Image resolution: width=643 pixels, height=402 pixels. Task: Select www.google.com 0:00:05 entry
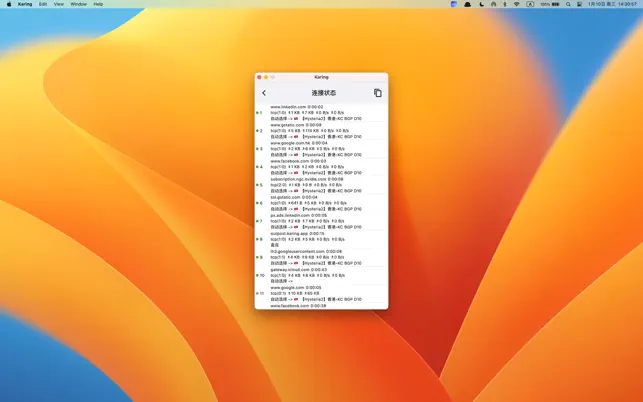321,293
